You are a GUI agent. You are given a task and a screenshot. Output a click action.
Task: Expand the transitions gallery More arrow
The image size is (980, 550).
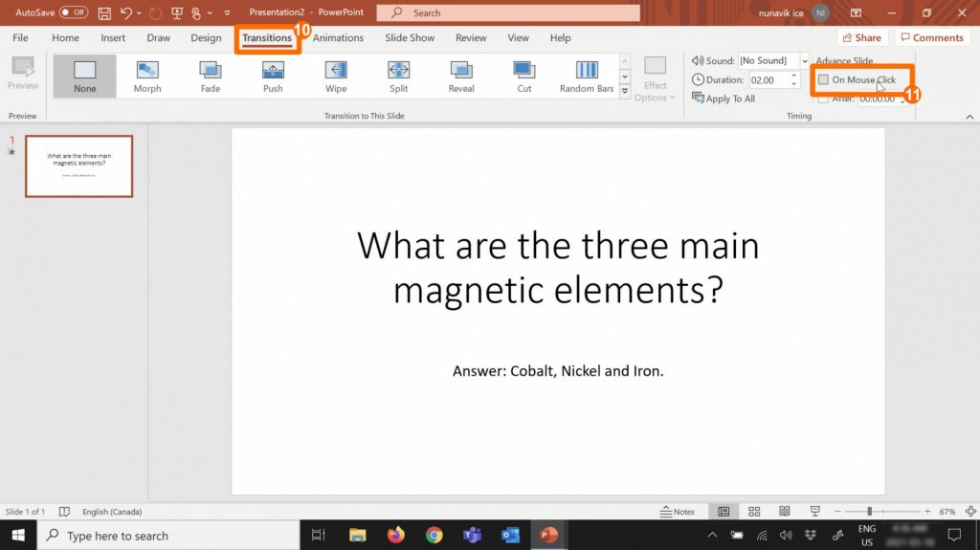point(625,93)
